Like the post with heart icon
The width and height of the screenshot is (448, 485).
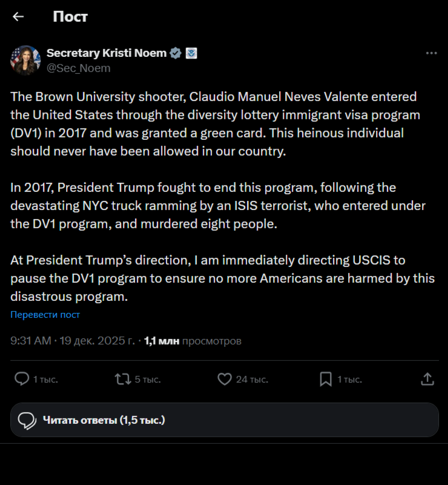(x=225, y=379)
